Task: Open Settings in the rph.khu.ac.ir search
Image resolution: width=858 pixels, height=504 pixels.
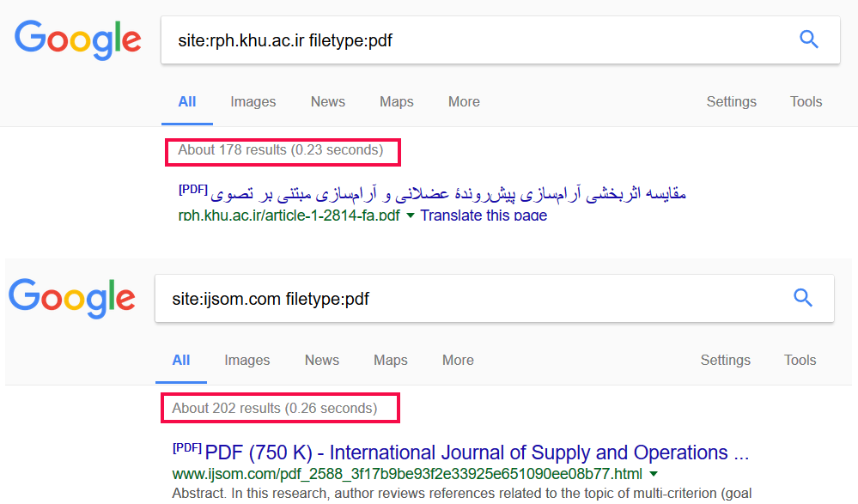Action: [731, 102]
